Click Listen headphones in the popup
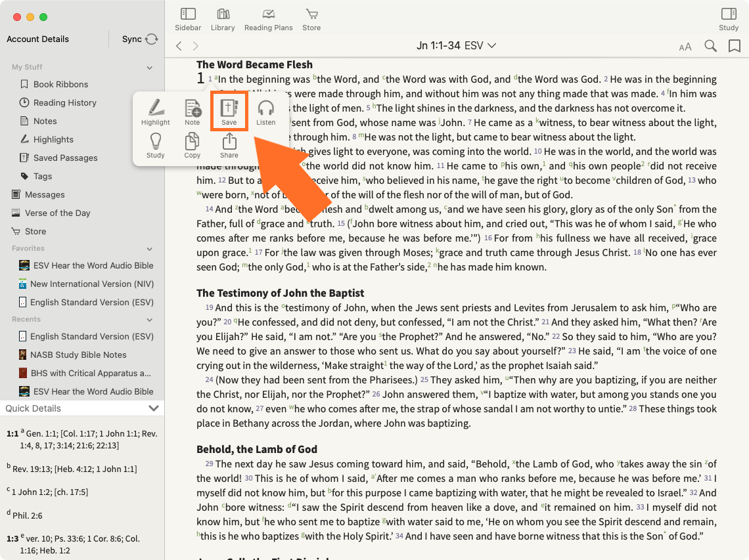749x560 pixels. (x=265, y=112)
